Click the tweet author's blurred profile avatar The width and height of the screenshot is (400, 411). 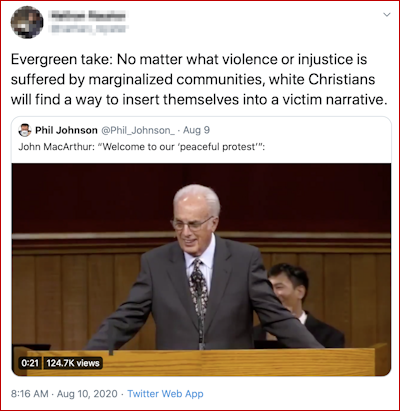pyautogui.click(x=27, y=22)
